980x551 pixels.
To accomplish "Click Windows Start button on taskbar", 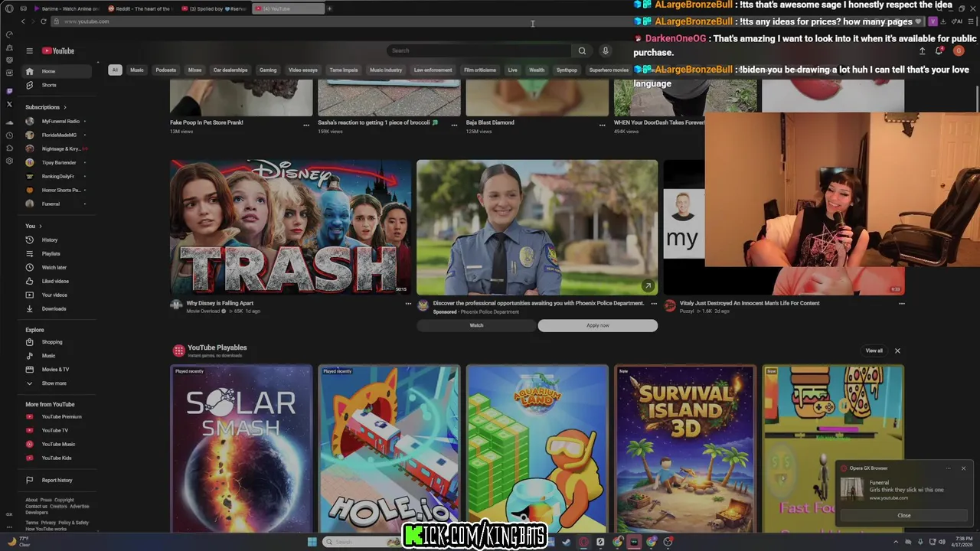I will tap(312, 542).
